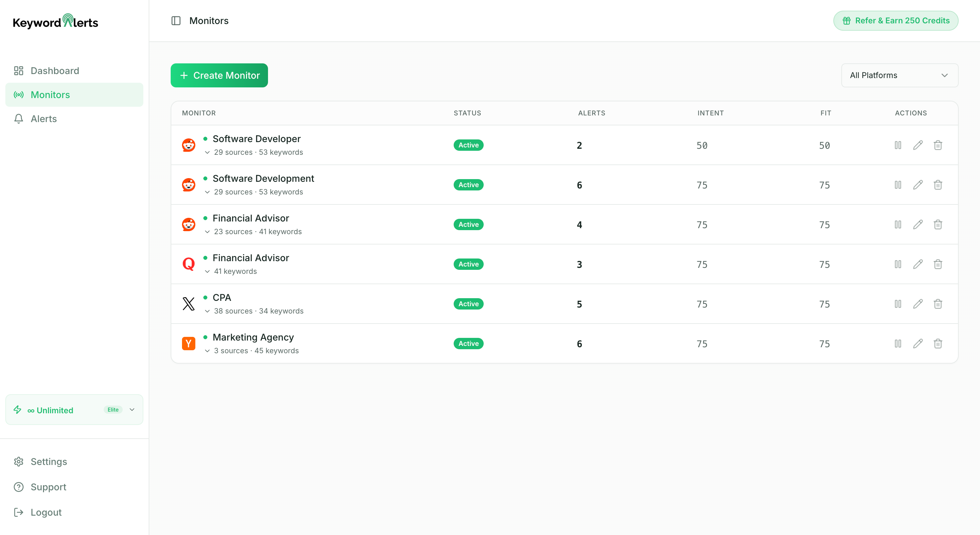Click the Active badge on CPA row
Viewport: 980px width, 535px height.
coord(468,304)
